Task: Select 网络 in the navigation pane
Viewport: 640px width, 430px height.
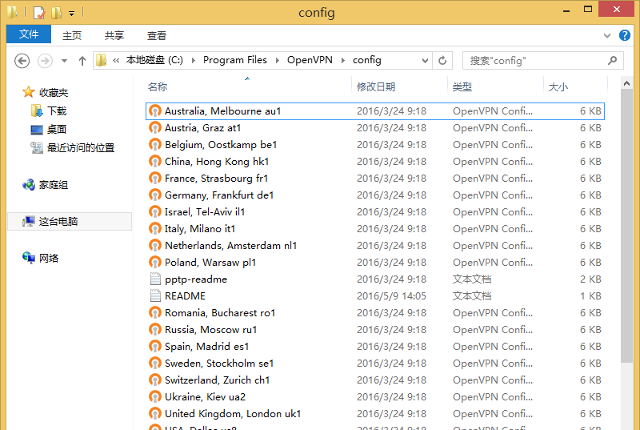Action: [49, 258]
